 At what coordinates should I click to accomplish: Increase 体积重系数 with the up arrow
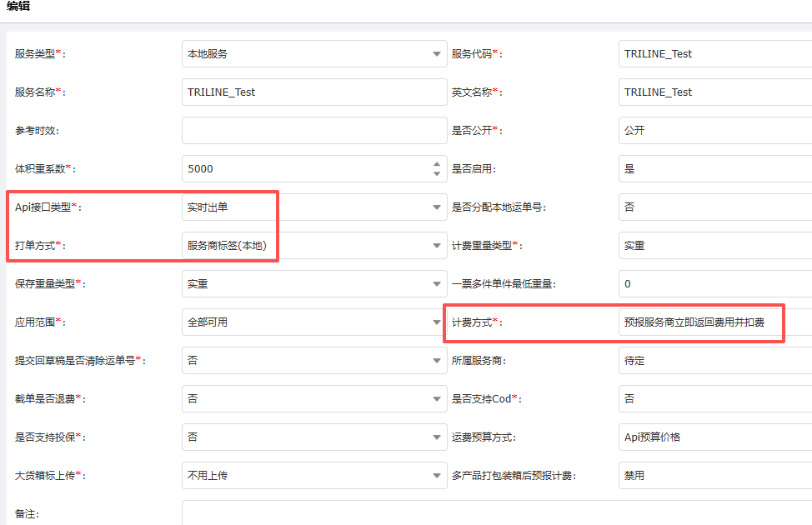437,164
